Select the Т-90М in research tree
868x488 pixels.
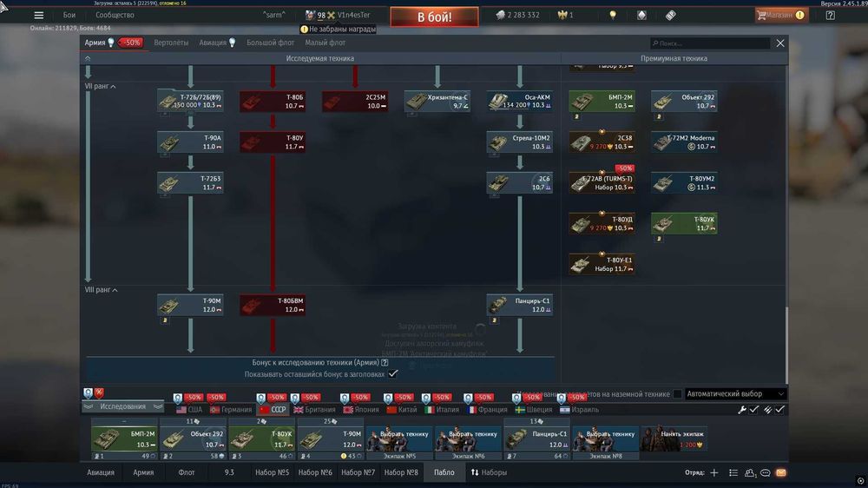tap(190, 305)
